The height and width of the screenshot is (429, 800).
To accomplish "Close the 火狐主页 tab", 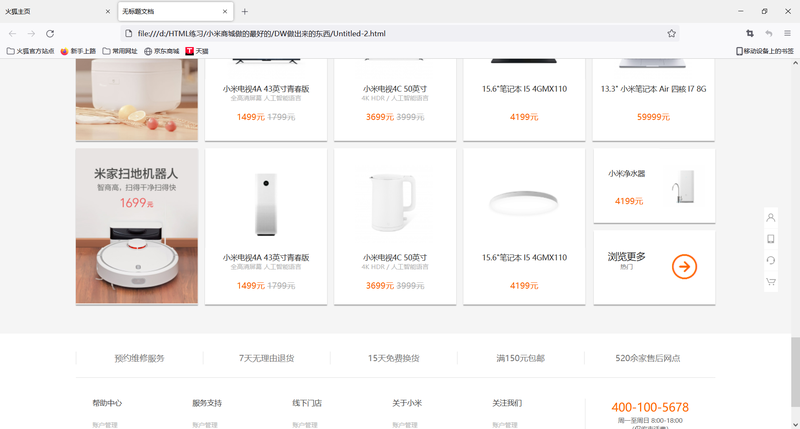I will click(108, 11).
